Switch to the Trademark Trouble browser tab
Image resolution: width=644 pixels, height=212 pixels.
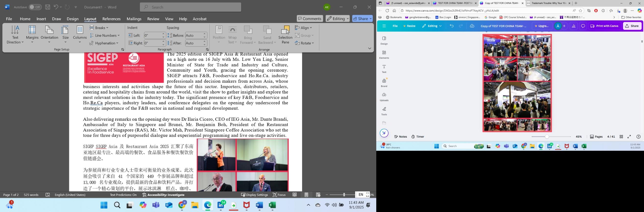tap(549, 3)
